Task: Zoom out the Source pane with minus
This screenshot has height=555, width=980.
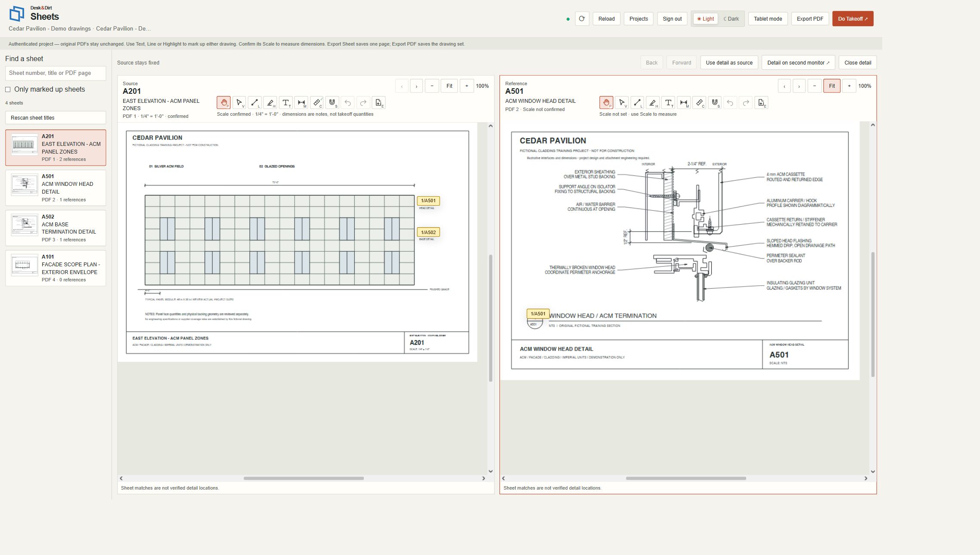Action: 432,86
